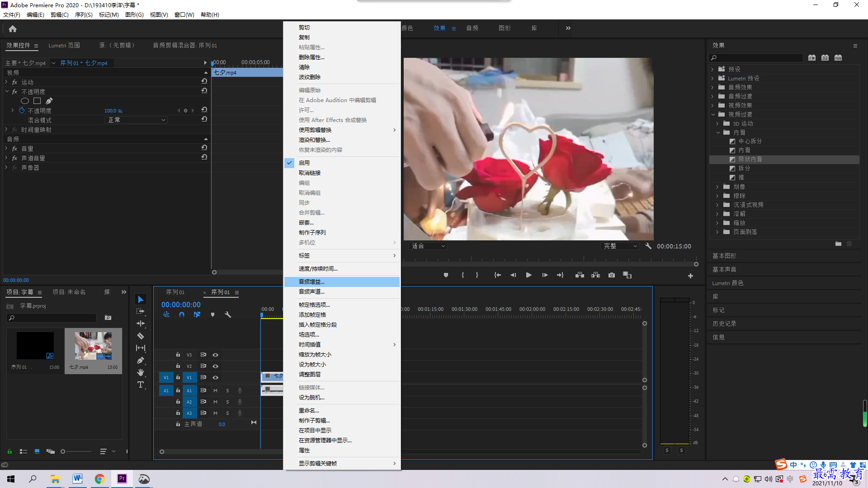Screen dimensions: 868x488
Task: Filter effects by 32-bit color badge
Action: [825, 58]
